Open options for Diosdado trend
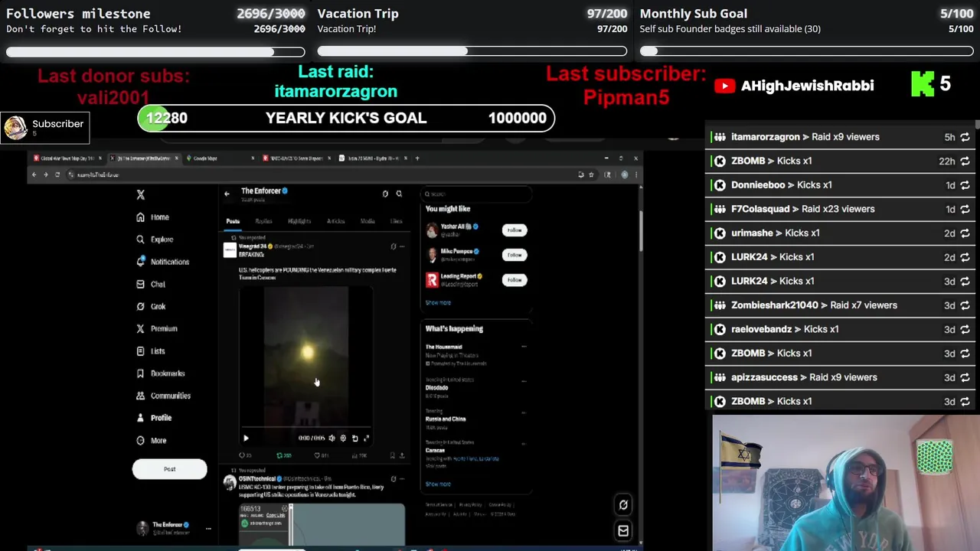 click(x=524, y=380)
